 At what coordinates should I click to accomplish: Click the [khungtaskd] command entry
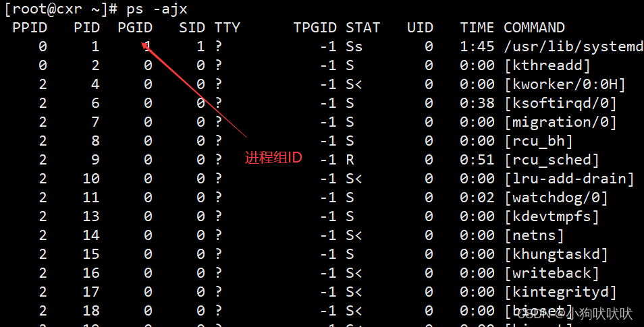click(556, 254)
